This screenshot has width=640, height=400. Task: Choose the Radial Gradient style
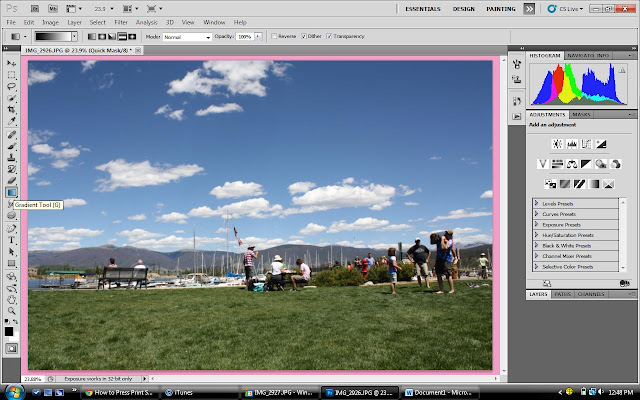102,37
